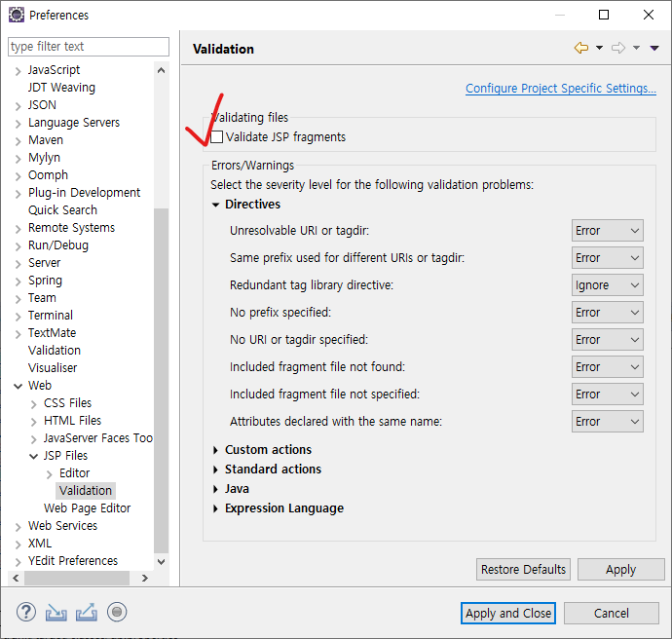Open Configure Project Specific Settings link

pos(561,89)
